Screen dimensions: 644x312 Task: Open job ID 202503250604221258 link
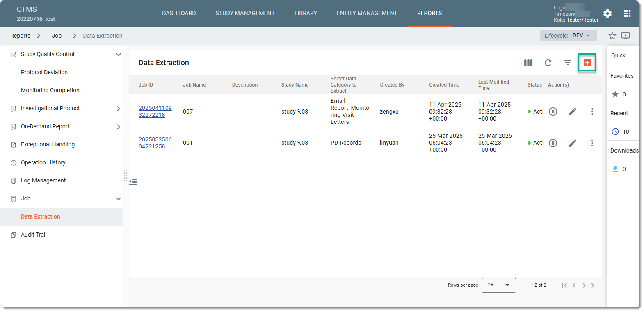155,143
